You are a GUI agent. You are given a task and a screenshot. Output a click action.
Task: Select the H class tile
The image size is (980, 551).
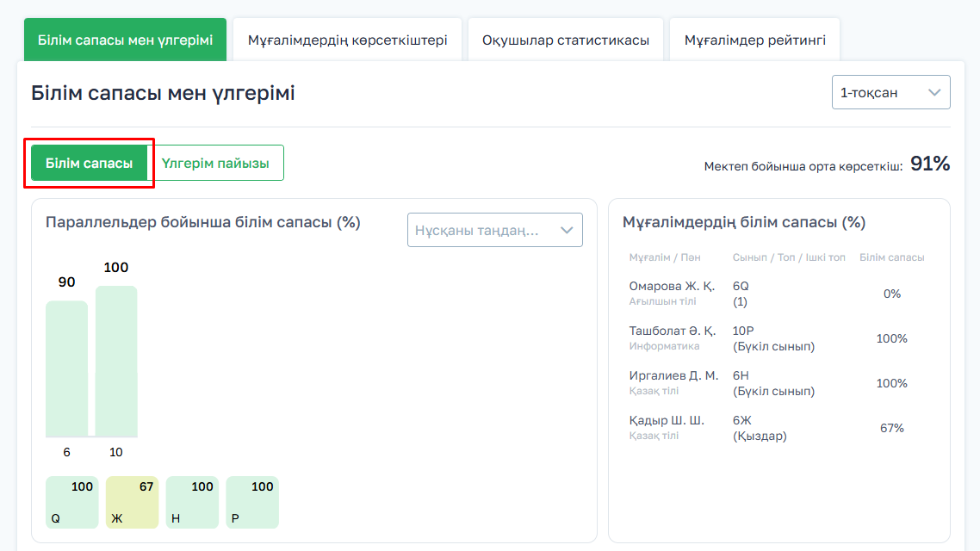192,502
